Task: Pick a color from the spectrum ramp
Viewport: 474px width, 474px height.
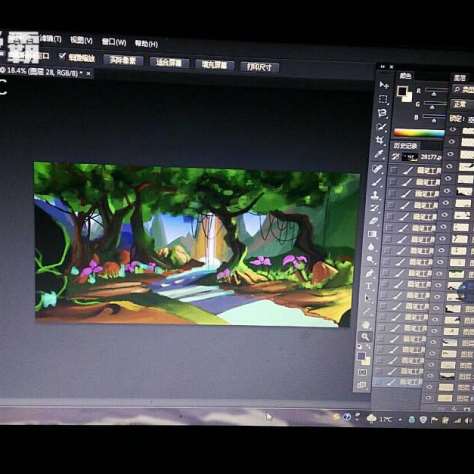Action: click(x=419, y=133)
